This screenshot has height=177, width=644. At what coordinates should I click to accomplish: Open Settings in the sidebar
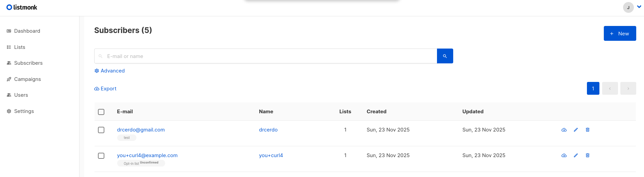tap(24, 111)
